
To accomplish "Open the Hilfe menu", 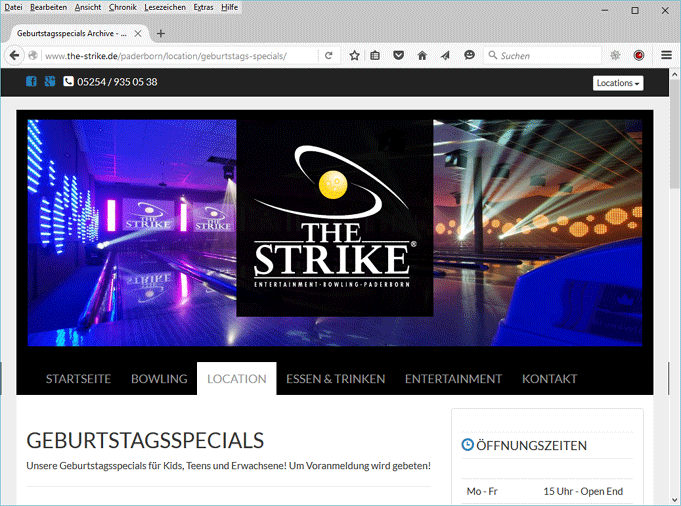I will [229, 7].
